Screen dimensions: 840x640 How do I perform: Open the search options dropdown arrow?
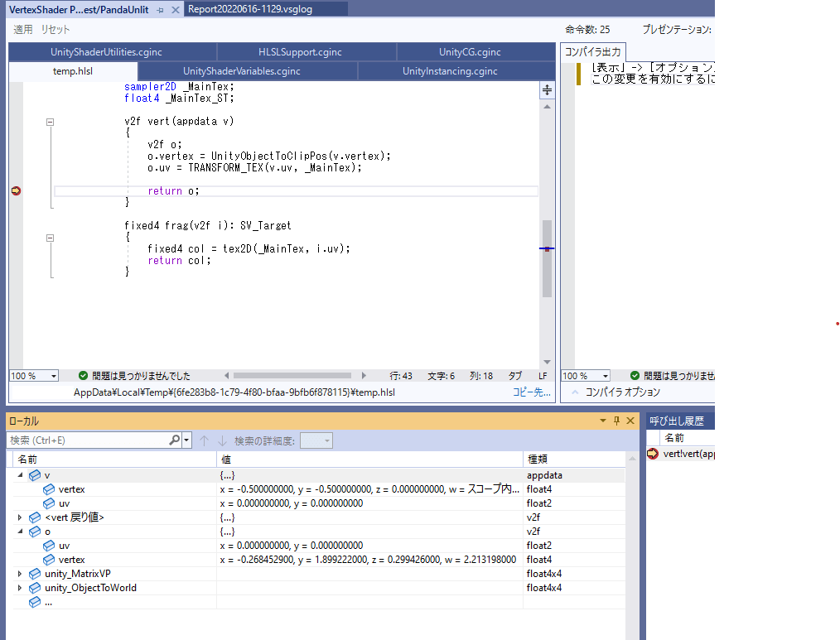pos(186,440)
